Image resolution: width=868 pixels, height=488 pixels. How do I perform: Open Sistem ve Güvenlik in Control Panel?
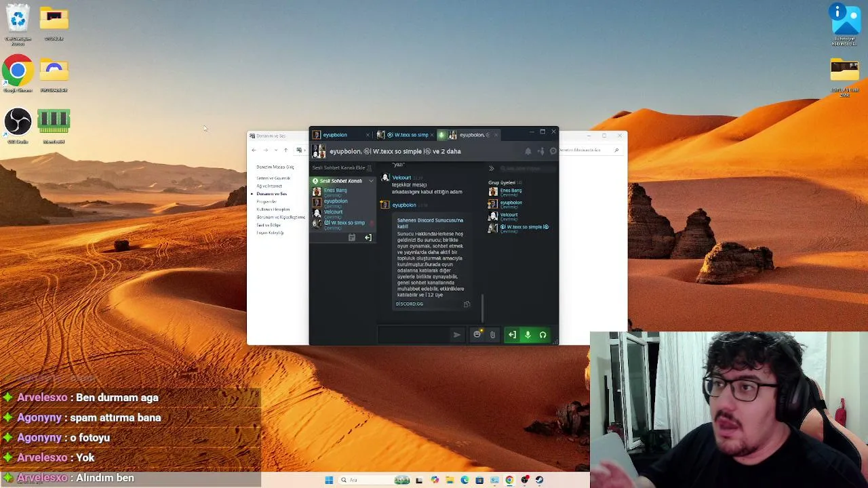[x=273, y=178]
